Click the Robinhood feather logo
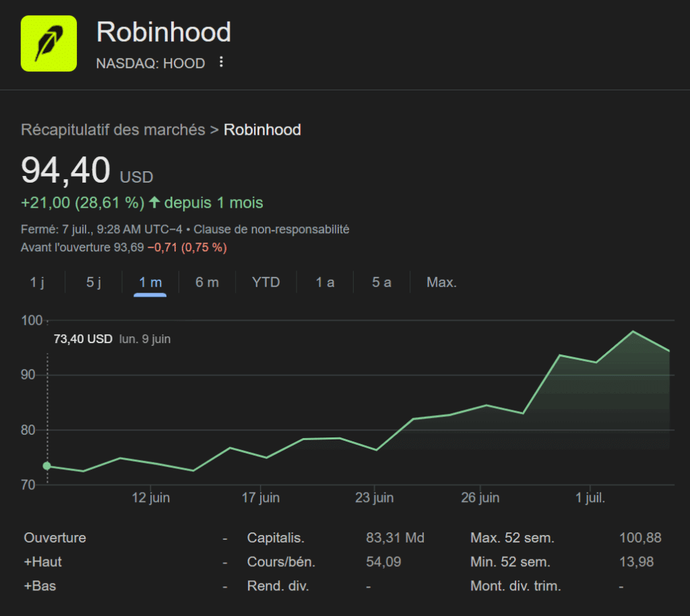This screenshot has height=616, width=690. pos(49,44)
